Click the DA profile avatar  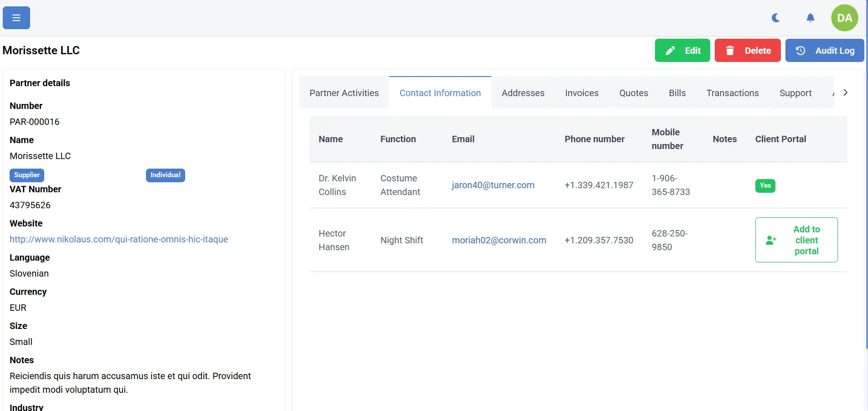pyautogui.click(x=844, y=18)
